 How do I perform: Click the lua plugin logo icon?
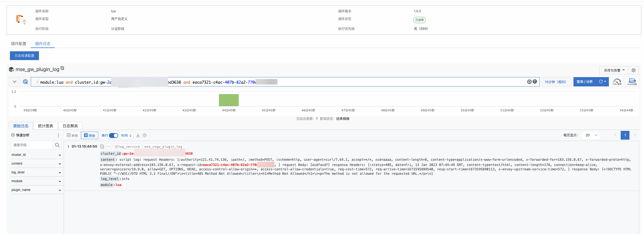pyautogui.click(x=21, y=19)
